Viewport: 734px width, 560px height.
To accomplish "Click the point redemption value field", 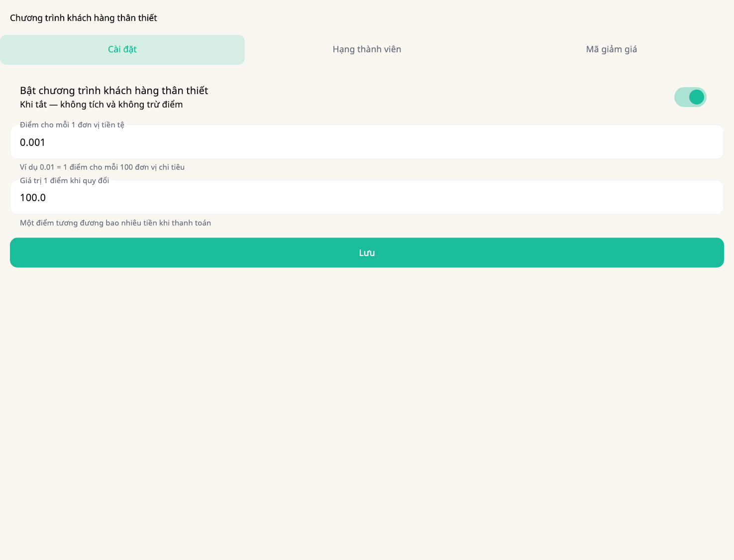I will [x=367, y=198].
